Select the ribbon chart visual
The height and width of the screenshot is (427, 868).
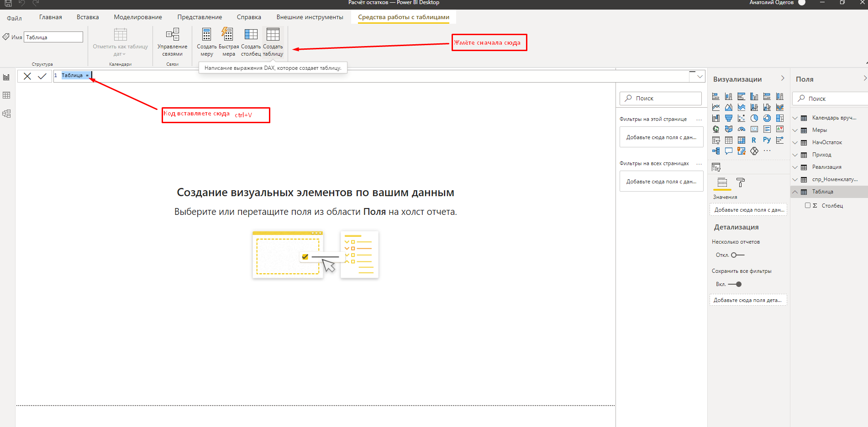click(x=780, y=107)
